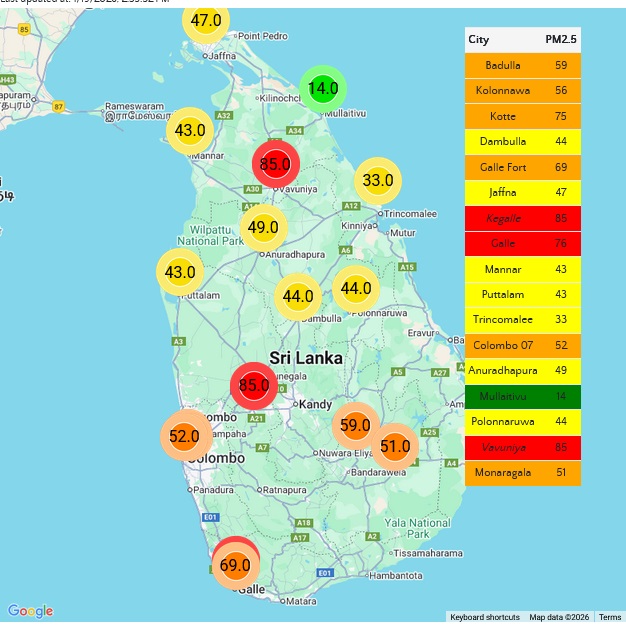The height and width of the screenshot is (632, 626).
Task: Click the 47.0 marker at Jaffna
Action: tap(206, 20)
